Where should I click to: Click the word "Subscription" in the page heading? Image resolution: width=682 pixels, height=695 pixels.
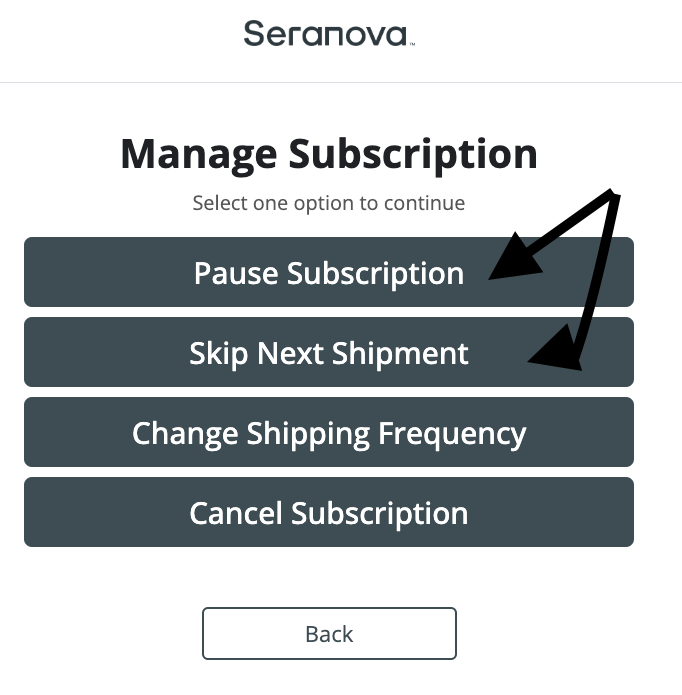[x=413, y=155]
